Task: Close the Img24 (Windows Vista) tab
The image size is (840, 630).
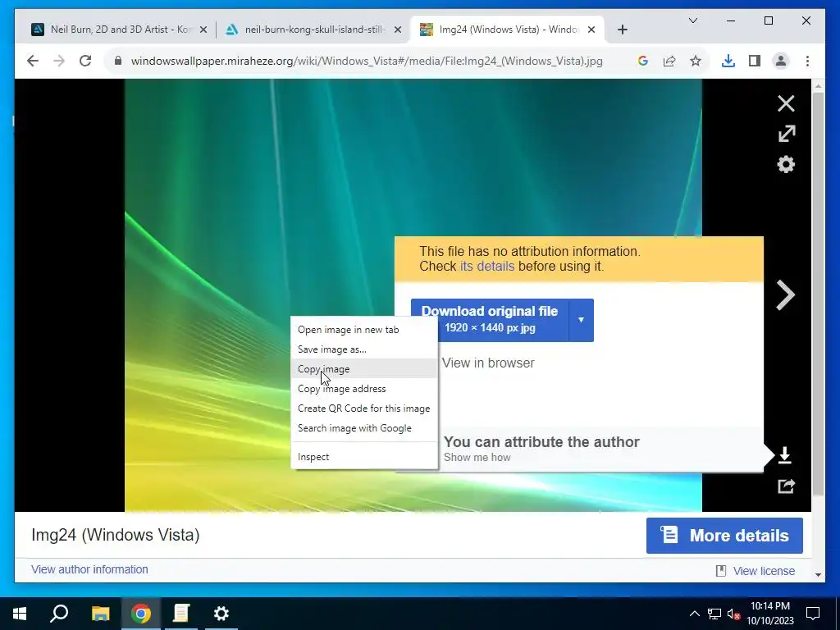Action: (591, 30)
